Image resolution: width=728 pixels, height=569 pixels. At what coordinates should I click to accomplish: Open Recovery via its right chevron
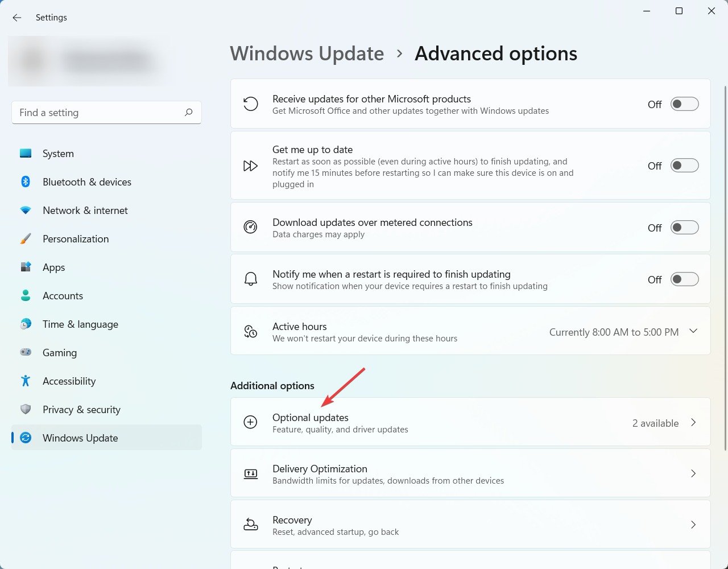point(693,525)
